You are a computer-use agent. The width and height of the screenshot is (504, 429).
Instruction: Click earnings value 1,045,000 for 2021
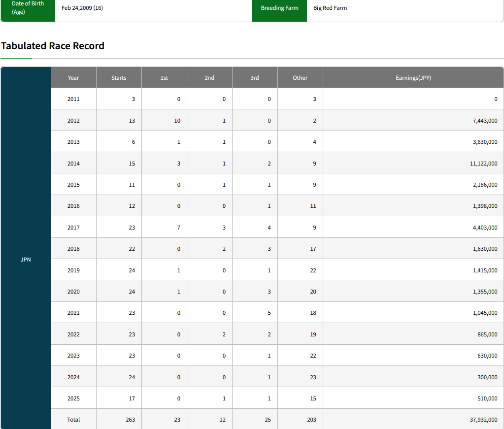click(485, 313)
